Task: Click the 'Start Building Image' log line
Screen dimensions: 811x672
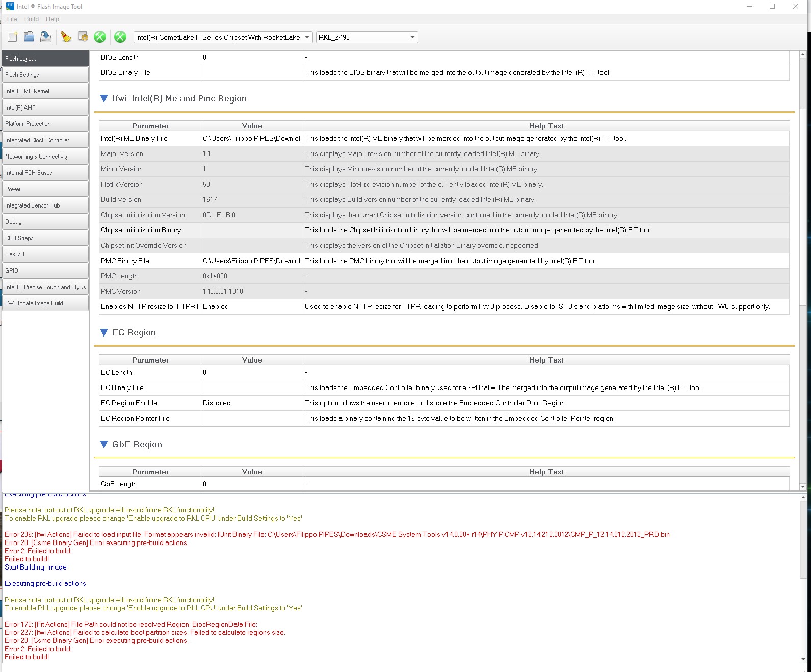Action: tap(36, 567)
